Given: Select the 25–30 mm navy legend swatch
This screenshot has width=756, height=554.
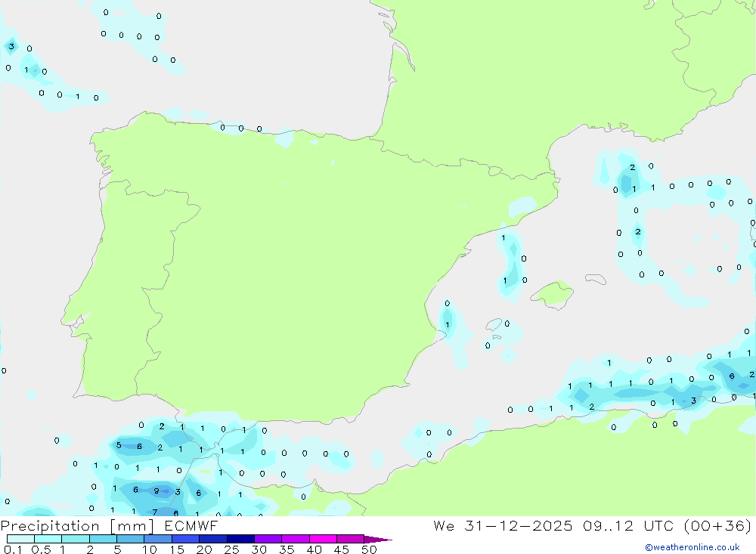Looking at the screenshot, I should coord(240,539).
